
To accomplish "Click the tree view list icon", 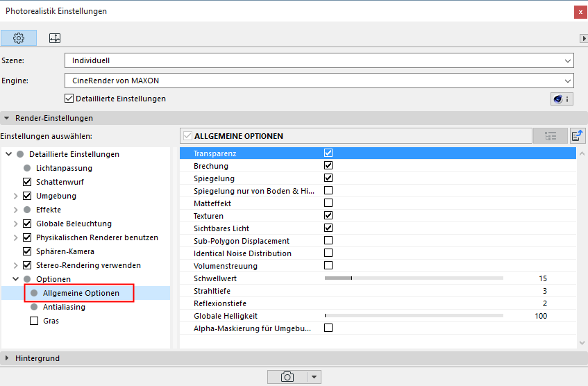I will (550, 136).
